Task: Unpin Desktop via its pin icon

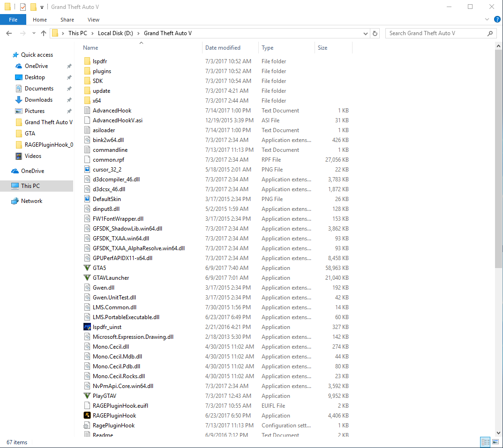Action: coord(69,77)
